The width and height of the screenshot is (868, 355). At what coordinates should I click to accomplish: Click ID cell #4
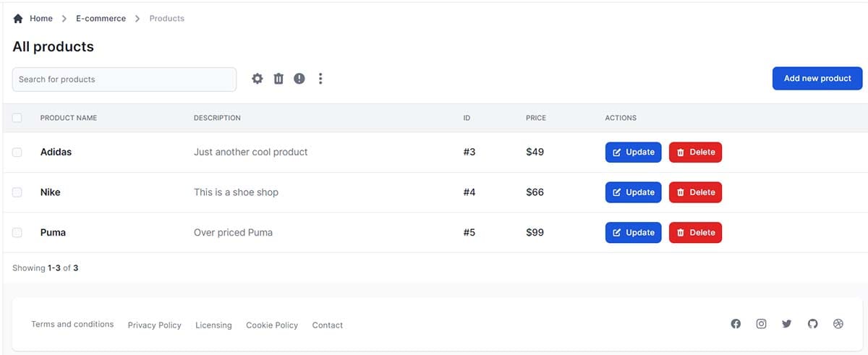click(x=469, y=192)
